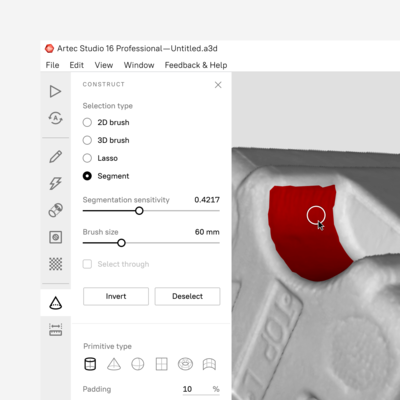Open the Tools lightning bolt icon

click(x=55, y=183)
